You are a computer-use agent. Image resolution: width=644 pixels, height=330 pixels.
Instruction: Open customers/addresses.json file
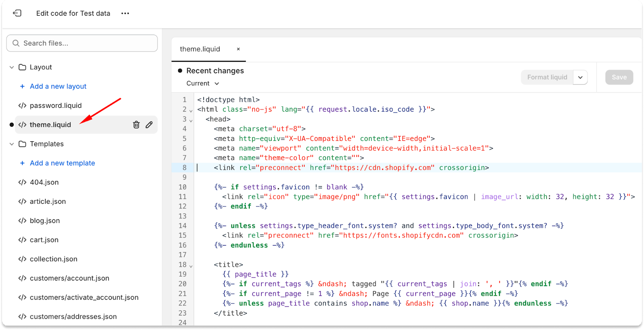73,317
